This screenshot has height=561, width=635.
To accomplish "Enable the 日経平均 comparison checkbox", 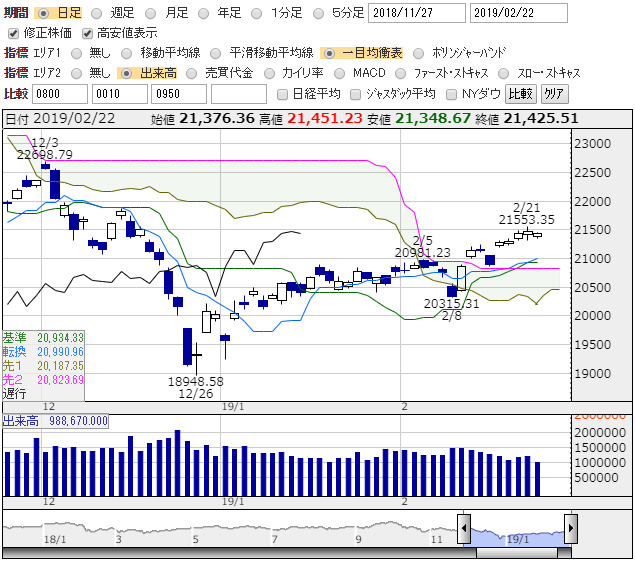I will tap(282, 94).
